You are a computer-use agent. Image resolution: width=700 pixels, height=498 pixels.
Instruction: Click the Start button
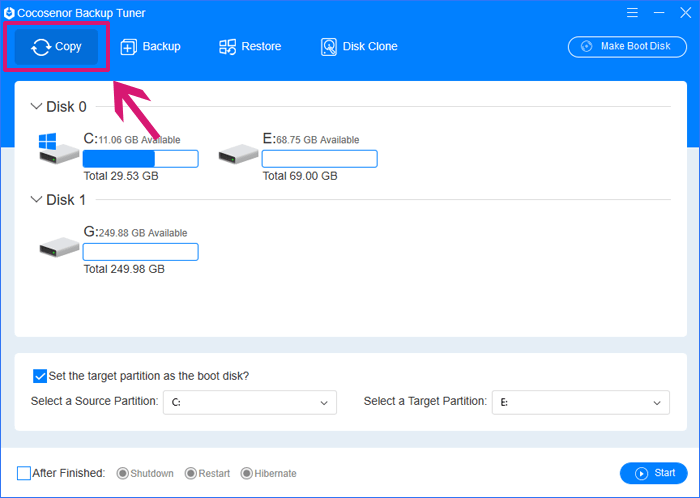click(654, 473)
